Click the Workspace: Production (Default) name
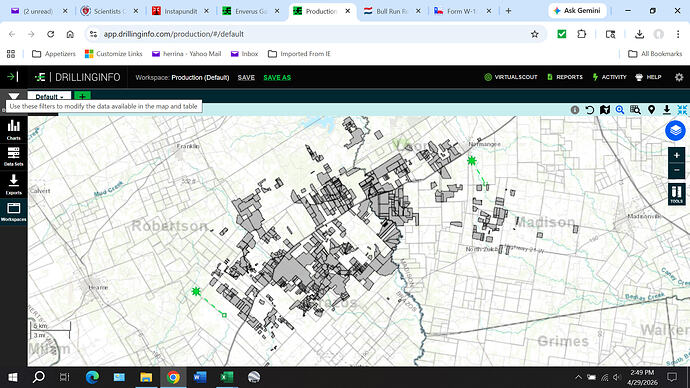 (182, 77)
